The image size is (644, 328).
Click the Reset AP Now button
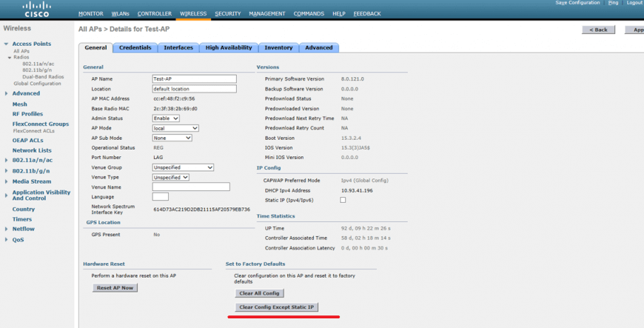click(x=115, y=288)
